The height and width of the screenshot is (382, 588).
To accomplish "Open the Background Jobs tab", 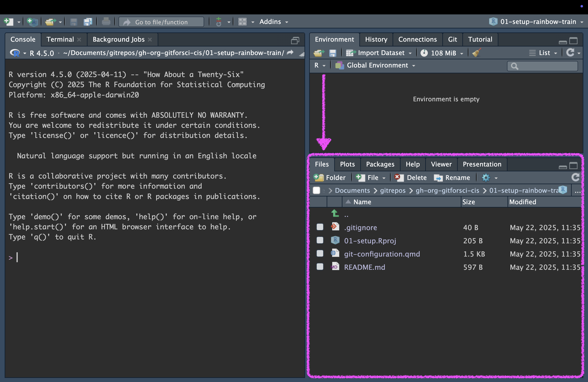I will pos(119,39).
